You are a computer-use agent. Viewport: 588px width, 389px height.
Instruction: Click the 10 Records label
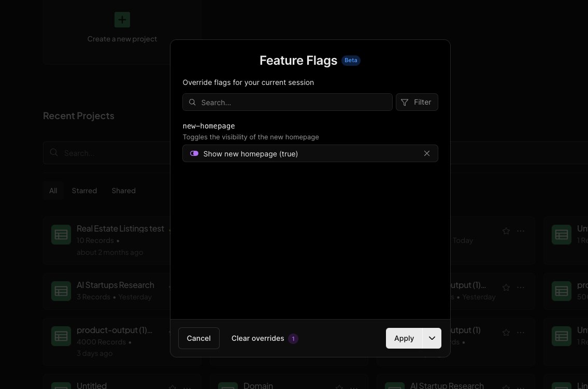pyautogui.click(x=95, y=240)
